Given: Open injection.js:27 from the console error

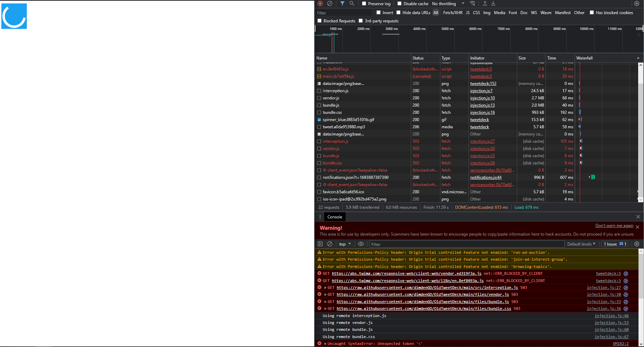Looking at the screenshot, I should (x=604, y=288).
